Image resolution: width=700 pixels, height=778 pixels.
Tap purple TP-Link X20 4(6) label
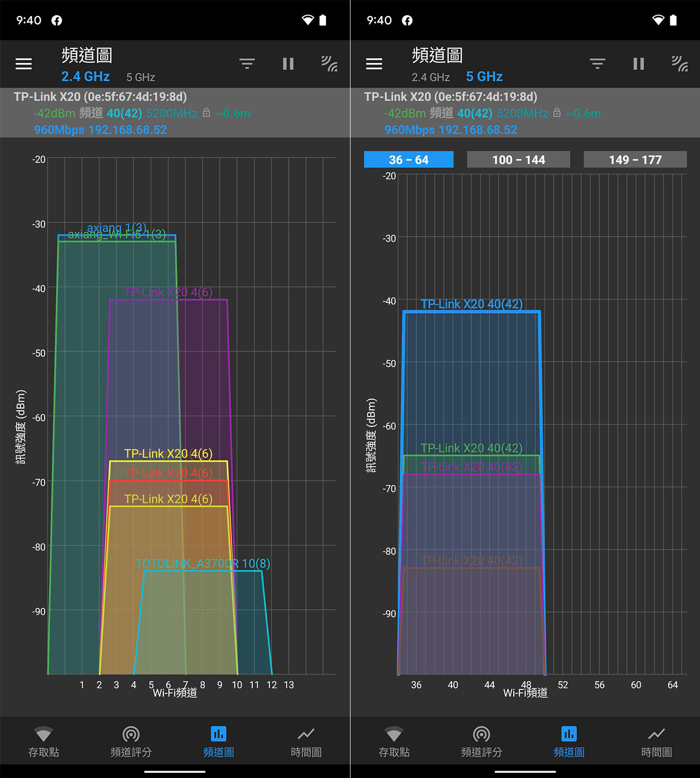[168, 292]
